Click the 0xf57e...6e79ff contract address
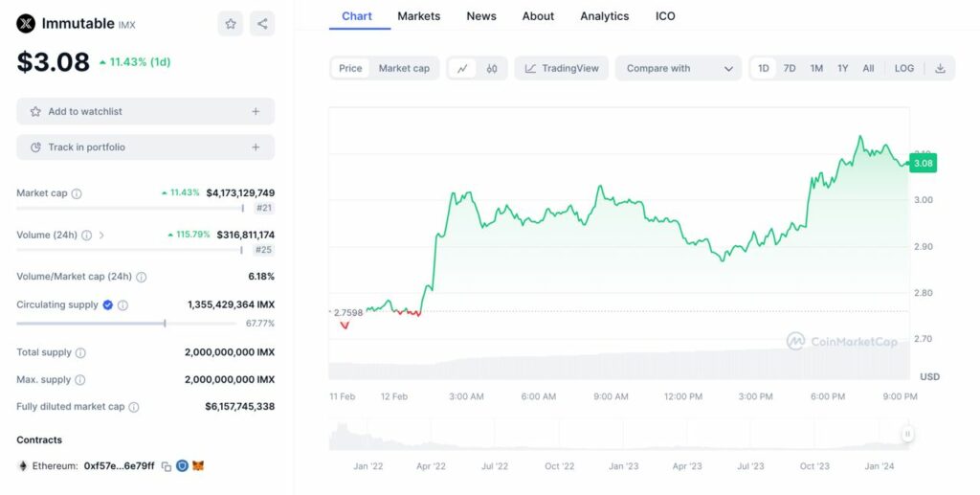Viewport: 980px width, 495px height. 119,466
